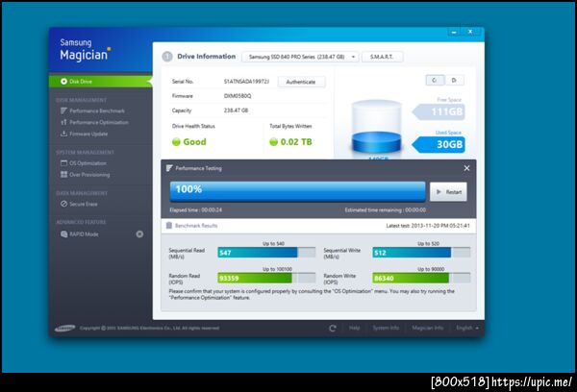This screenshot has width=577, height=392.
Task: Open the drive selection dropdown
Action: point(300,57)
